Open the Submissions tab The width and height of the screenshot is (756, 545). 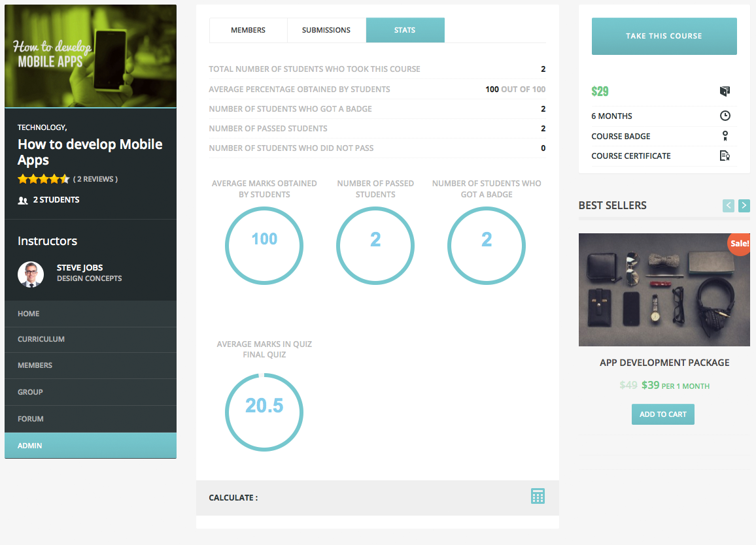pos(326,30)
